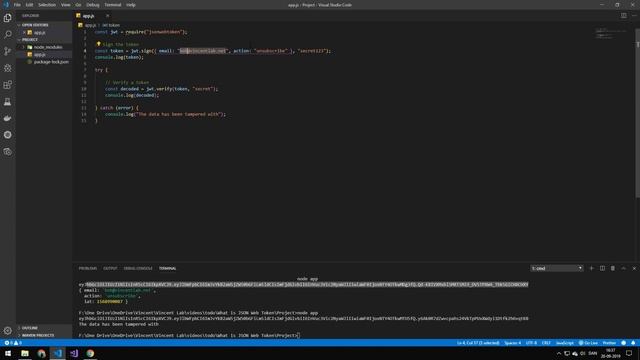Switch to the Output panel tab
640x360 pixels.
pyautogui.click(x=110, y=268)
